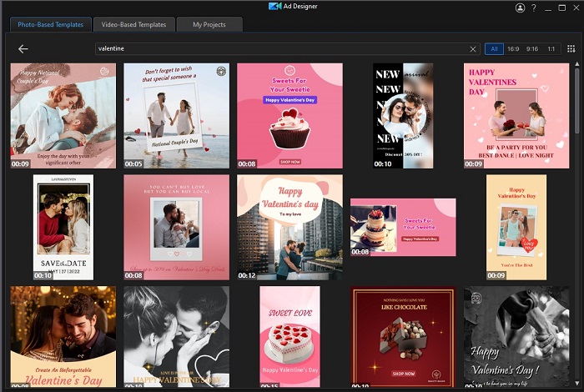Choose the Sweets For Your Sweetie cupcake template

[289, 116]
